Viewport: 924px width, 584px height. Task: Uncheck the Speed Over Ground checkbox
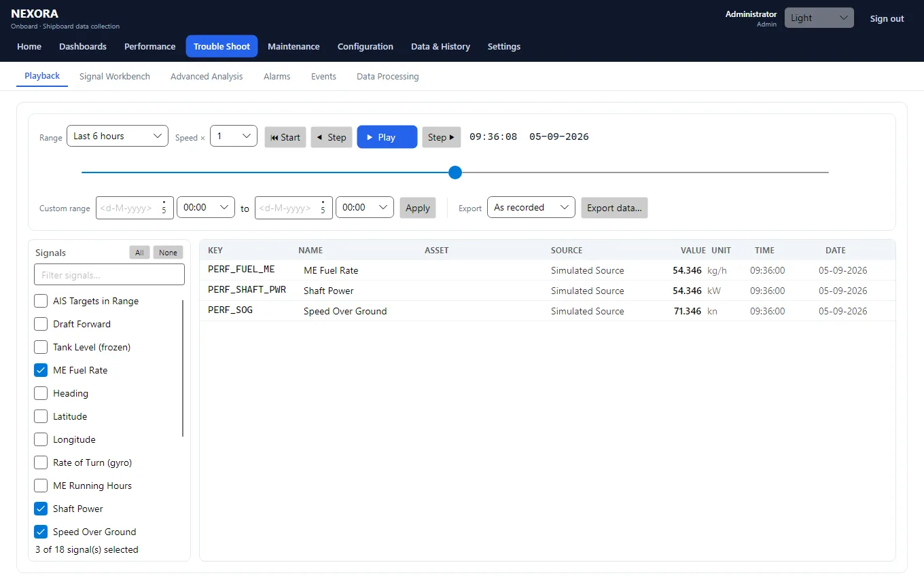41,532
